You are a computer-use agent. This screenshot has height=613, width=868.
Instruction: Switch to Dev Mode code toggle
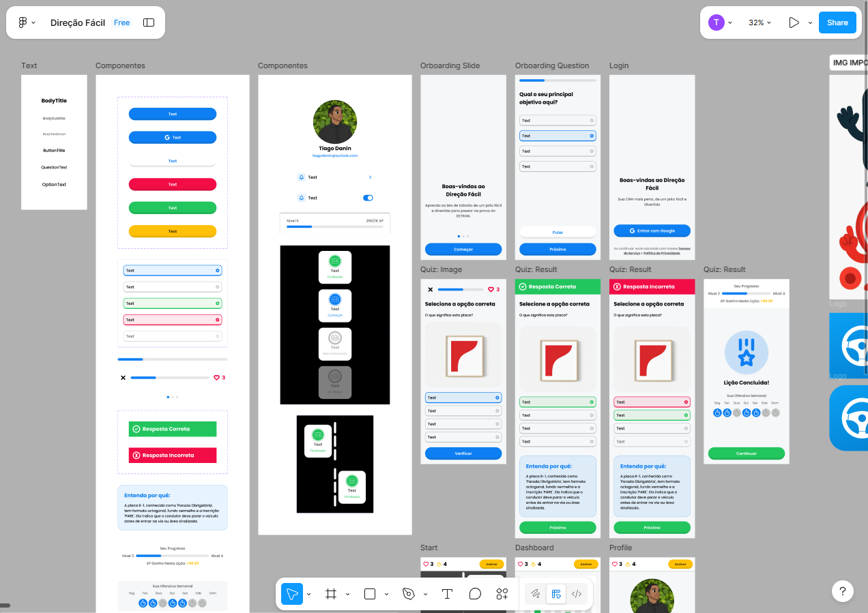pos(577,594)
